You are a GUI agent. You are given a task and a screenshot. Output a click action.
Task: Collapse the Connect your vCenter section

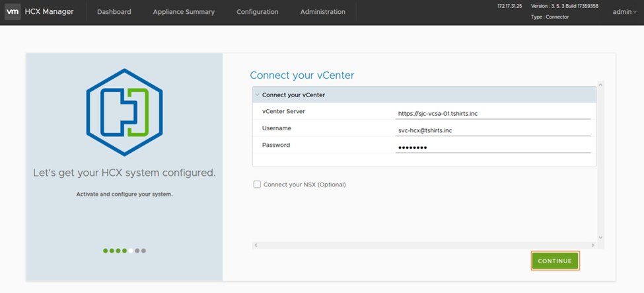tap(257, 95)
